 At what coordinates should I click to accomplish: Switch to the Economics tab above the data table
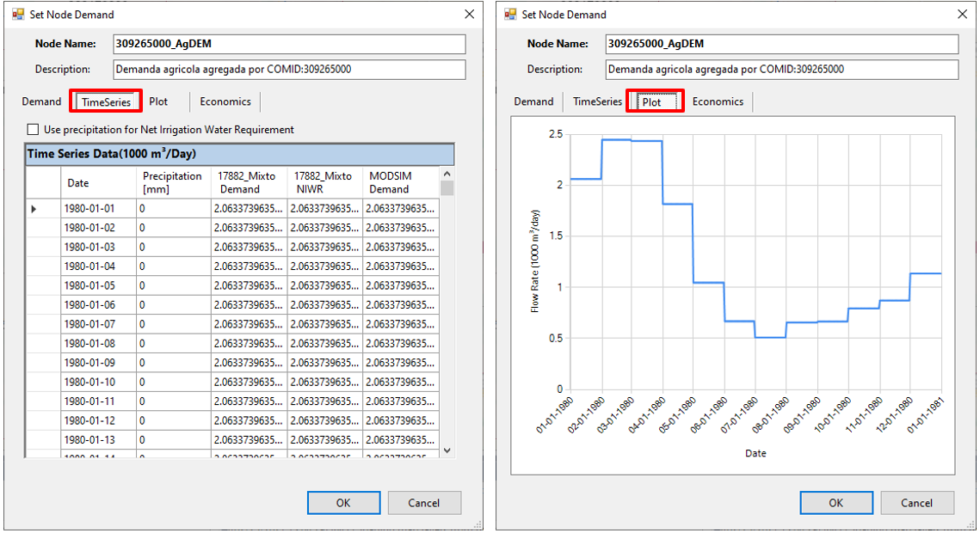(x=225, y=101)
